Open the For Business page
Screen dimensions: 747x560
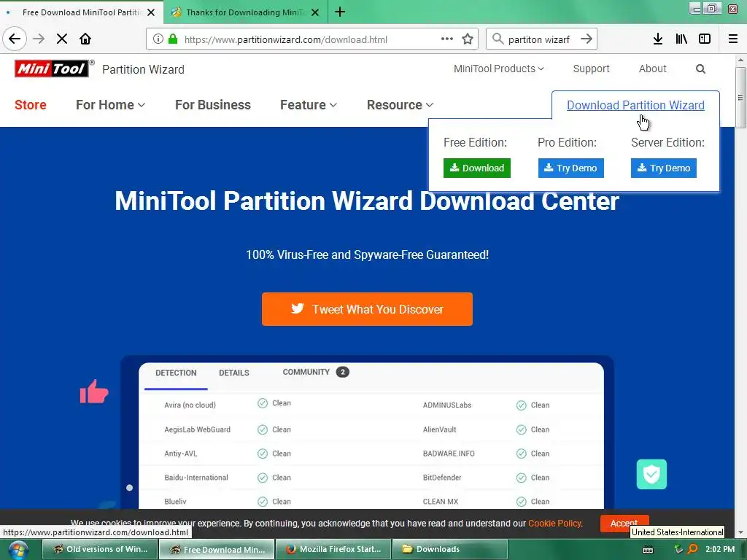[213, 105]
